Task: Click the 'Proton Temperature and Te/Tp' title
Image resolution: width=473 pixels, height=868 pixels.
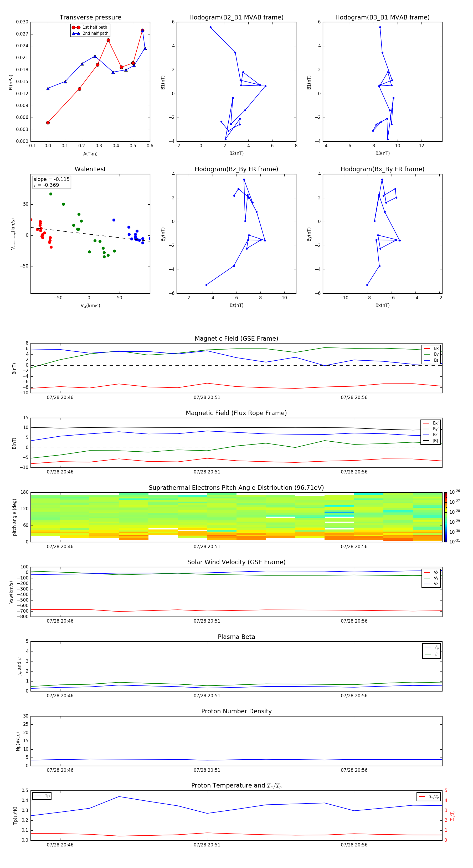Action: pyautogui.click(x=236, y=786)
